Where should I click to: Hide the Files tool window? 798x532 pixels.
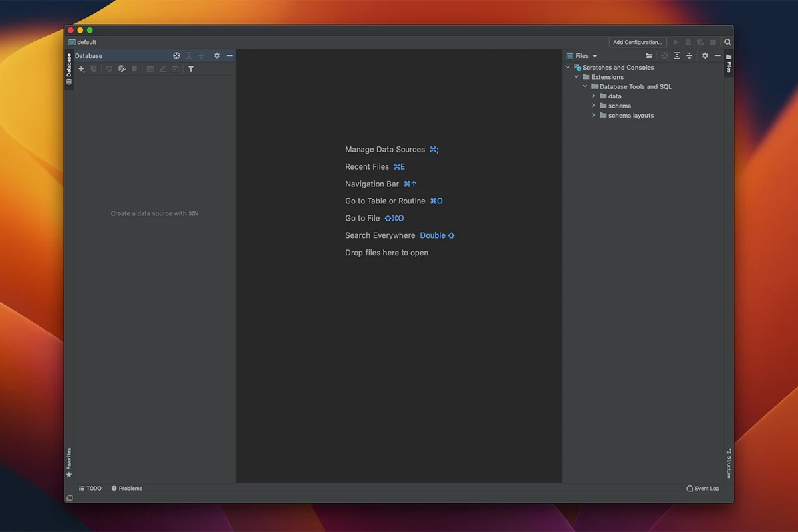click(718, 56)
